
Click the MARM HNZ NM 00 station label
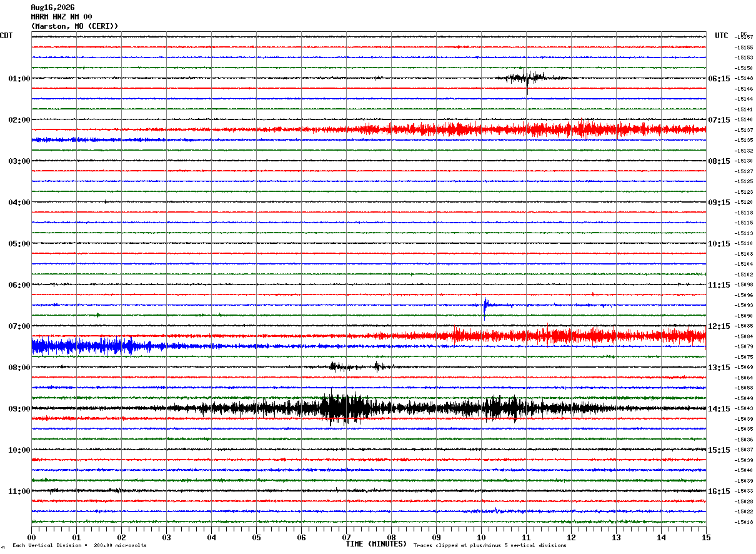click(61, 17)
